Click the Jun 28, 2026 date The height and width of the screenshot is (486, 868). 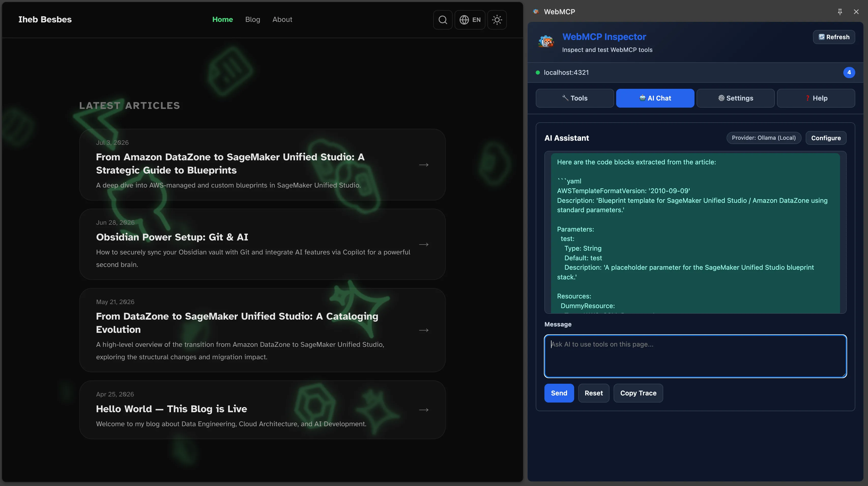115,222
